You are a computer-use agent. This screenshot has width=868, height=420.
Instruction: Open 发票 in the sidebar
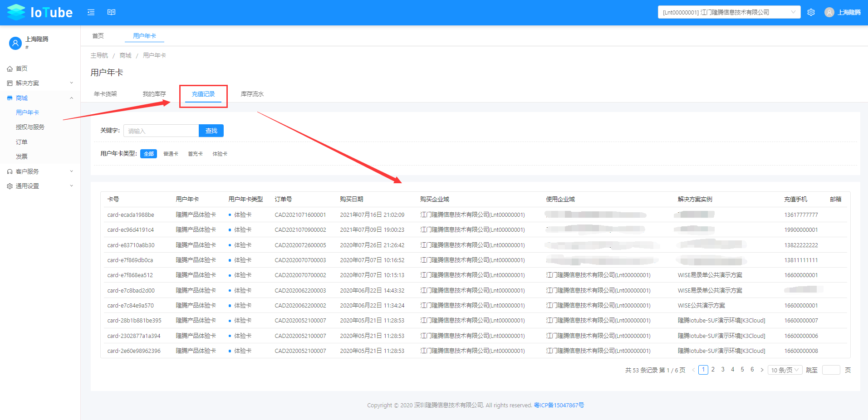[x=21, y=156]
